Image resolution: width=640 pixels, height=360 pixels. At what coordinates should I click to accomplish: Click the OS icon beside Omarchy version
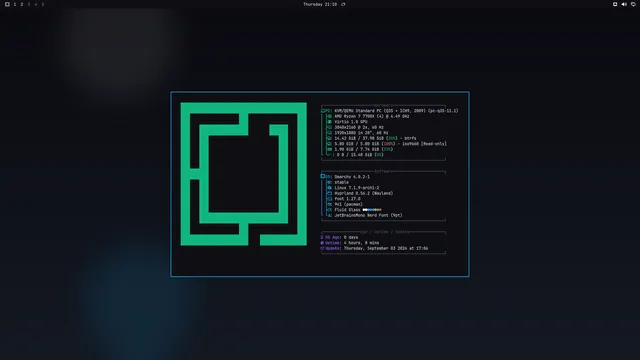323,176
